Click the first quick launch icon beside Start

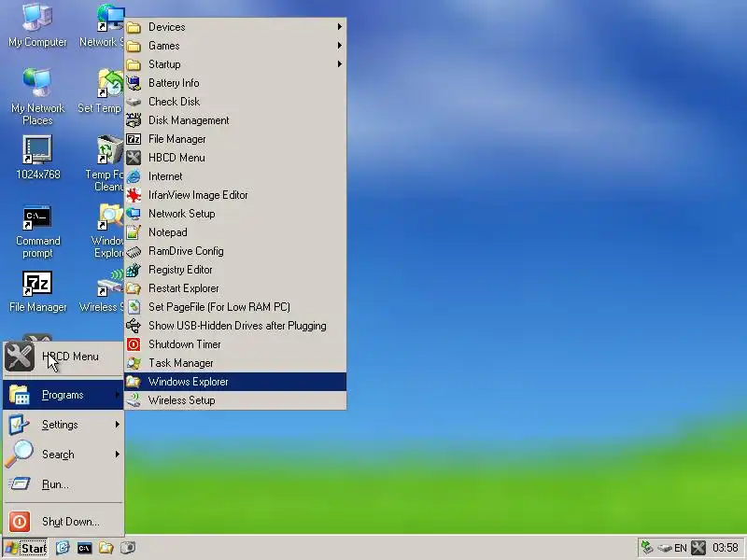click(x=63, y=548)
